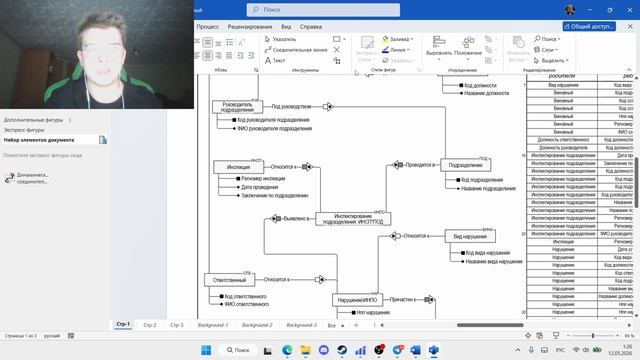The width and height of the screenshot is (640, 360).
Task: Click the increase font size icon
Action: pos(241,42)
